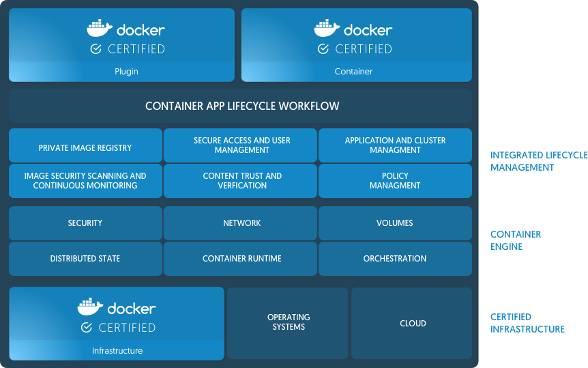Click the Docker whale logo in Infrastructure card
This screenshot has width=588, height=368.
(90, 307)
